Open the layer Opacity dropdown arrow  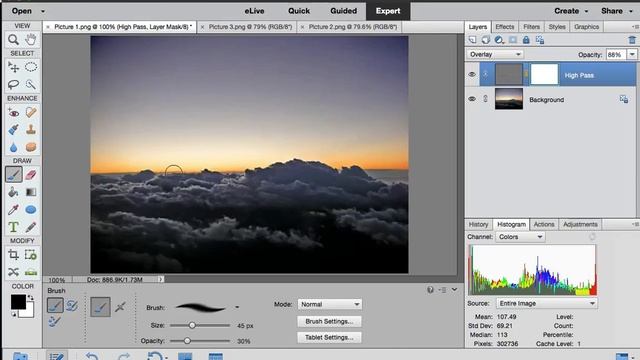(x=632, y=54)
